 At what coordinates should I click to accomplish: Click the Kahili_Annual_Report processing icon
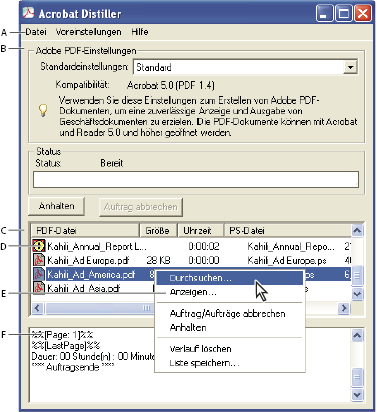[39, 246]
